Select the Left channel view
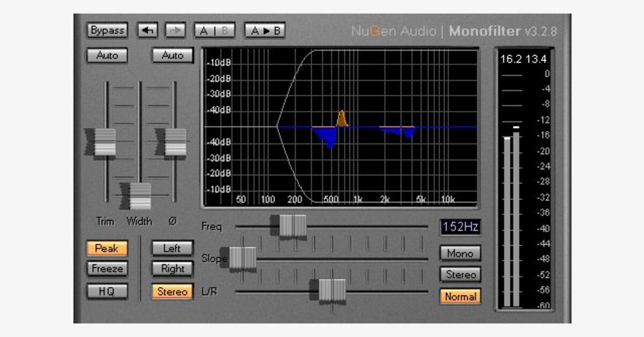The width and height of the screenshot is (644, 337). click(172, 248)
